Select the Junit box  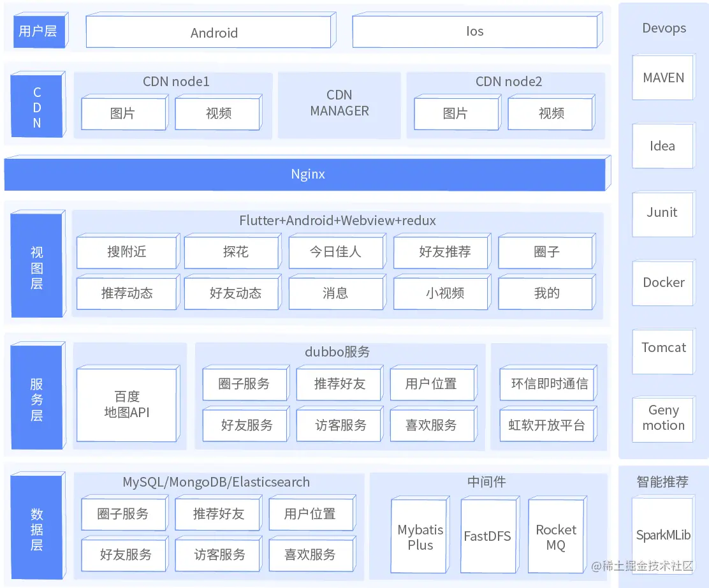663,214
